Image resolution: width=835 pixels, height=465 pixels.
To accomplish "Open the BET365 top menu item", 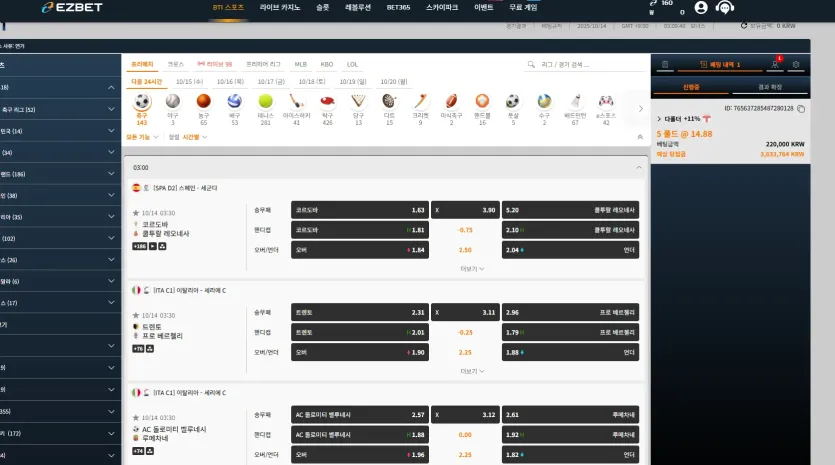I will [x=398, y=7].
